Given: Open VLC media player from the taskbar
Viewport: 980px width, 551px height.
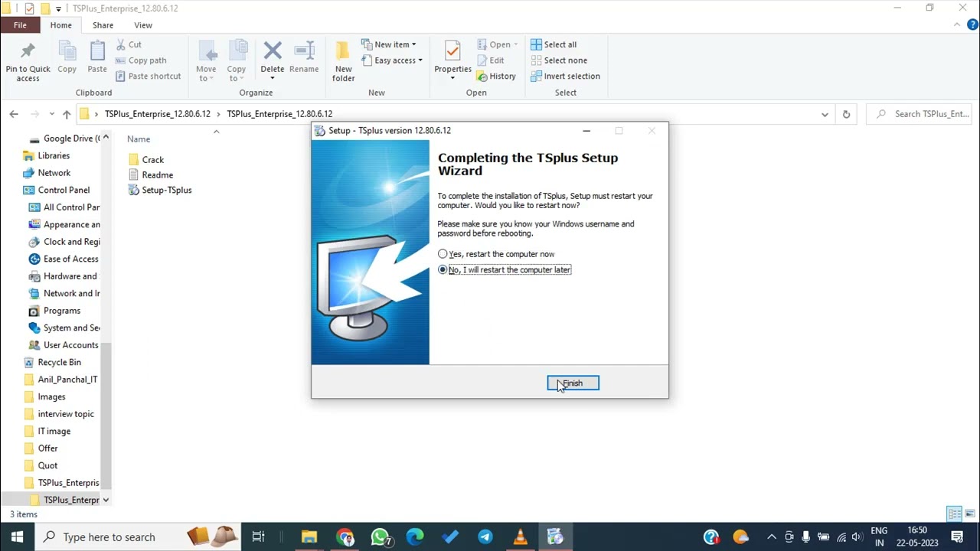Looking at the screenshot, I should [x=521, y=537].
